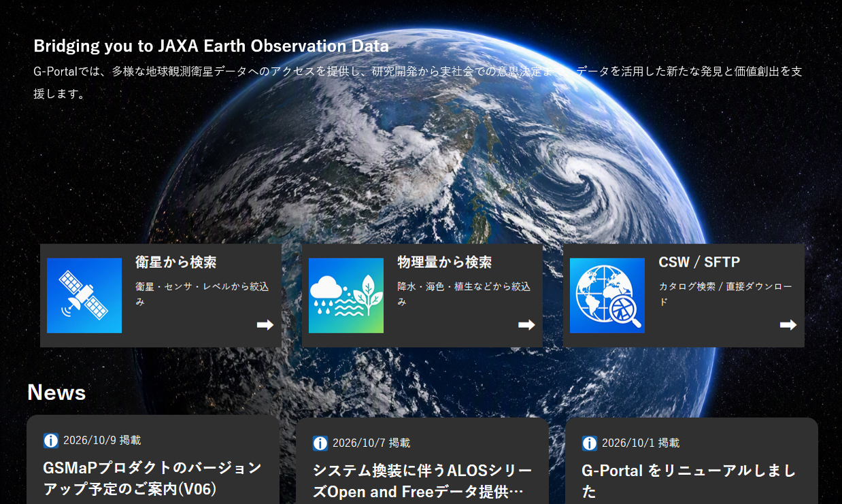Click the G-Portalでは intro paragraph

(418, 82)
